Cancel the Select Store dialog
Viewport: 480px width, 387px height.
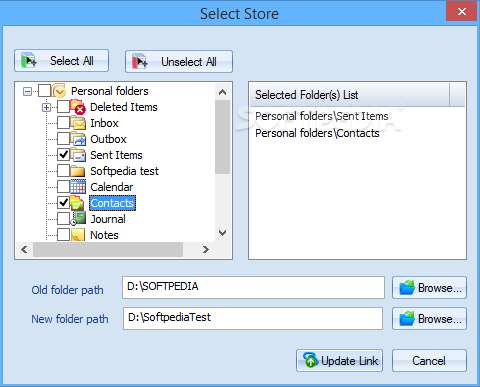pyautogui.click(x=429, y=361)
